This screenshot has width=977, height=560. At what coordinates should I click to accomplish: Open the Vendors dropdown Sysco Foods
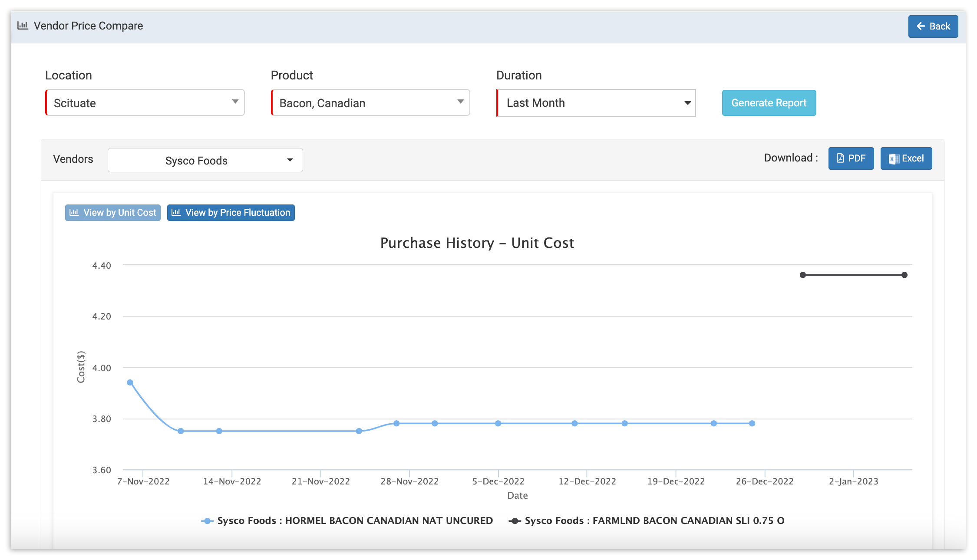205,161
